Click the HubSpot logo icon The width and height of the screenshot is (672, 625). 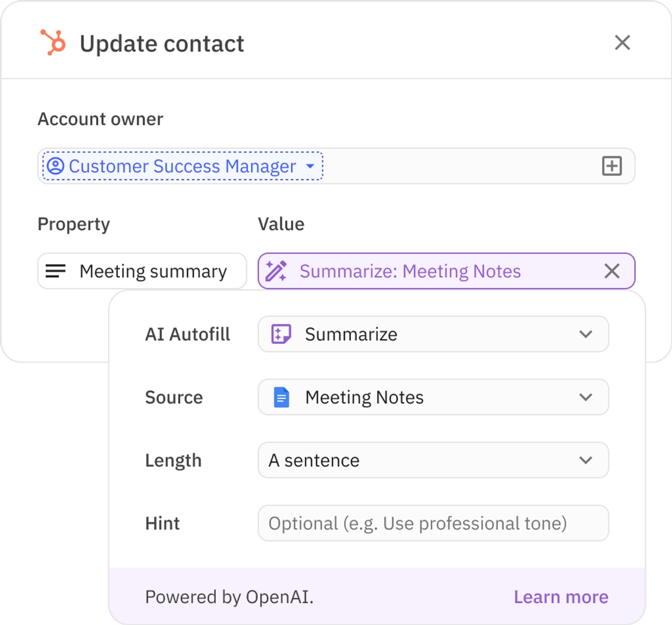tap(53, 42)
